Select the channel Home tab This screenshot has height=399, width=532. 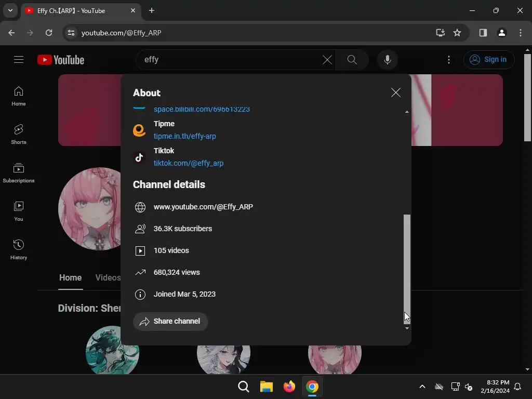70,278
